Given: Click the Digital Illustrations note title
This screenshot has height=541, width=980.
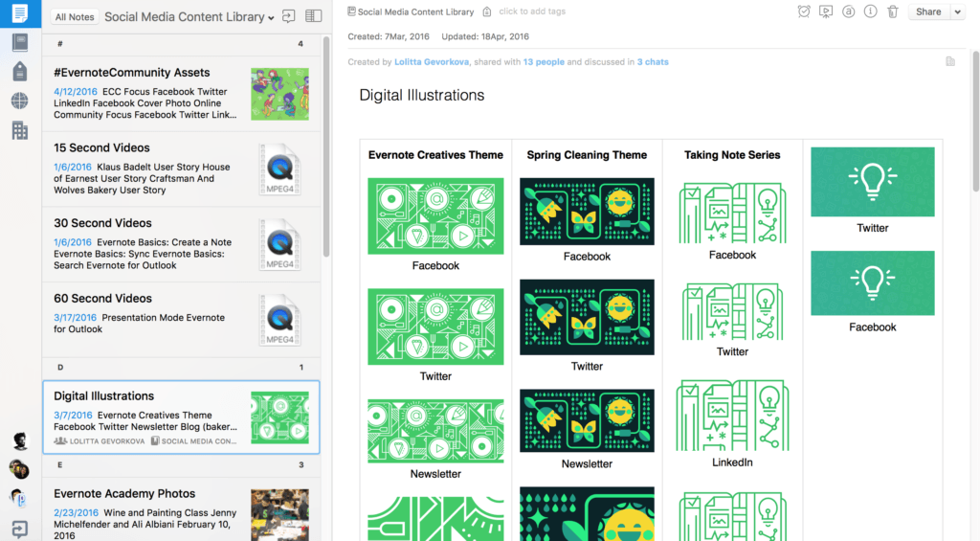Looking at the screenshot, I should tap(422, 95).
